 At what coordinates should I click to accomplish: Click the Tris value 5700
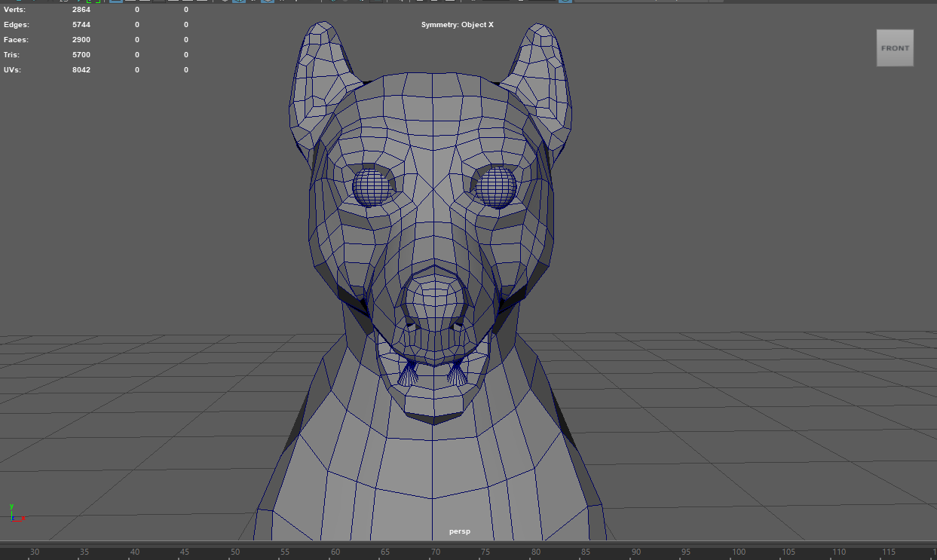click(x=81, y=55)
